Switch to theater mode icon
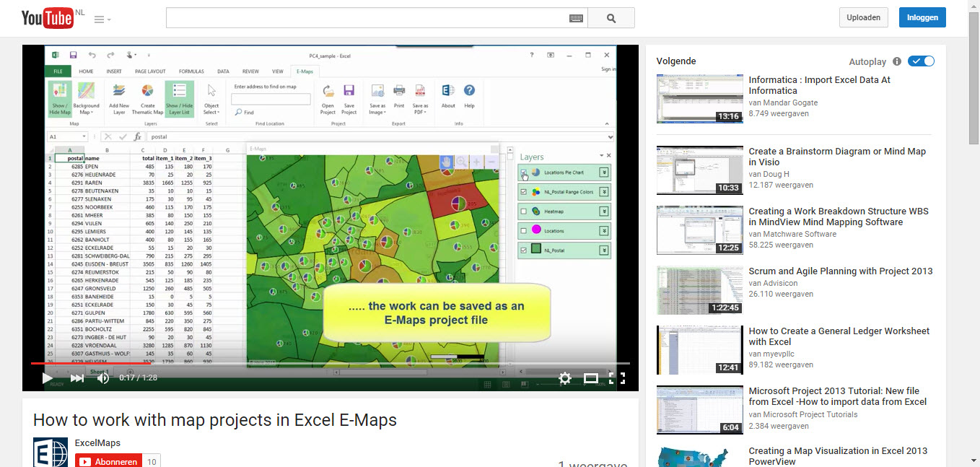 click(x=591, y=378)
